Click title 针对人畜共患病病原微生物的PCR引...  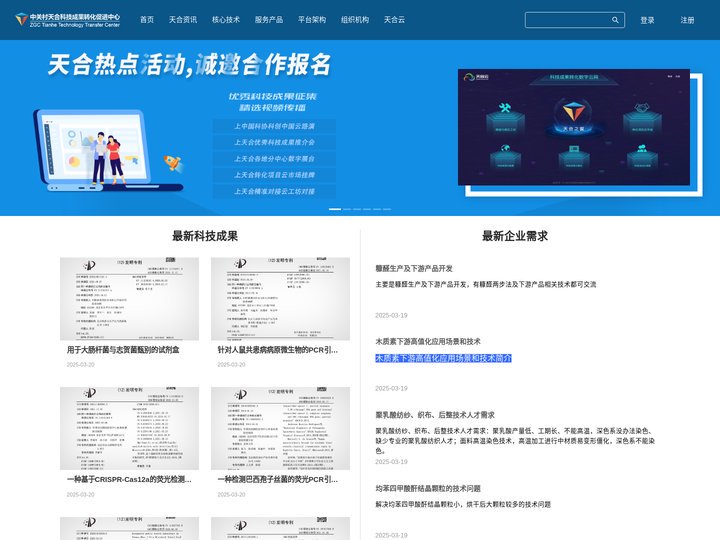(277, 350)
